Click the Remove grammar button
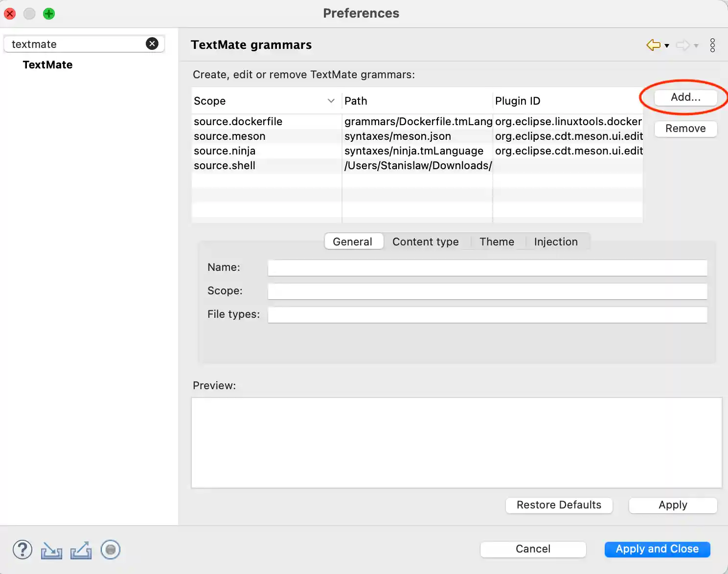Screen dimensions: 728x574 (685, 129)
